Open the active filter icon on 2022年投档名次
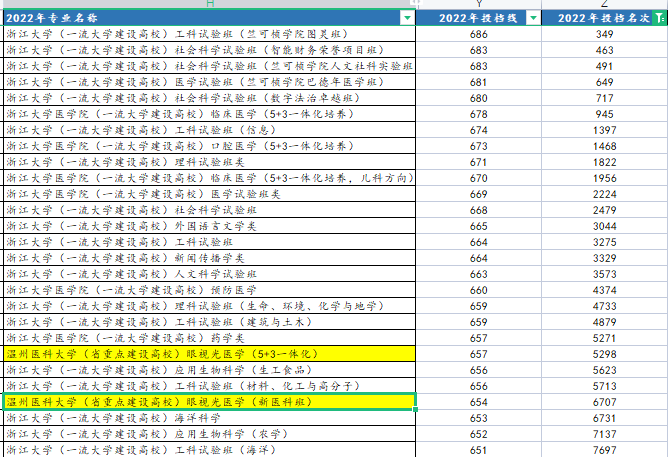The height and width of the screenshot is (457, 668). coord(659,18)
